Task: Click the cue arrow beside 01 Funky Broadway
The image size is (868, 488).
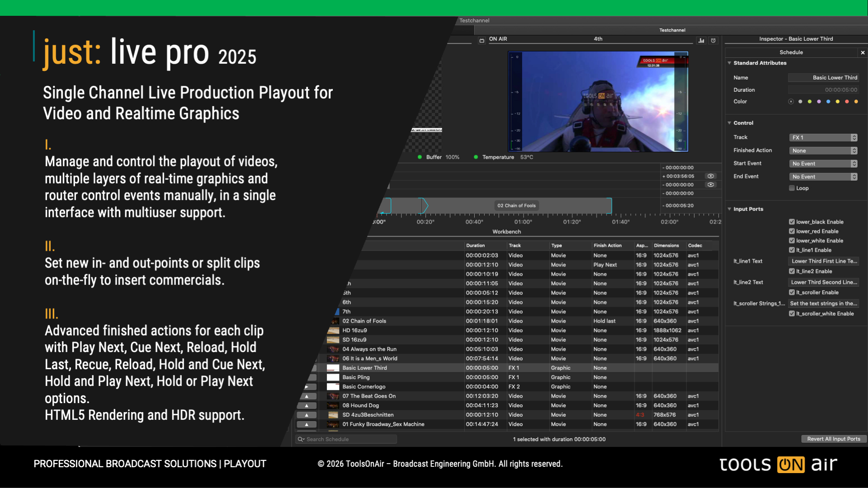Action: 307,424
